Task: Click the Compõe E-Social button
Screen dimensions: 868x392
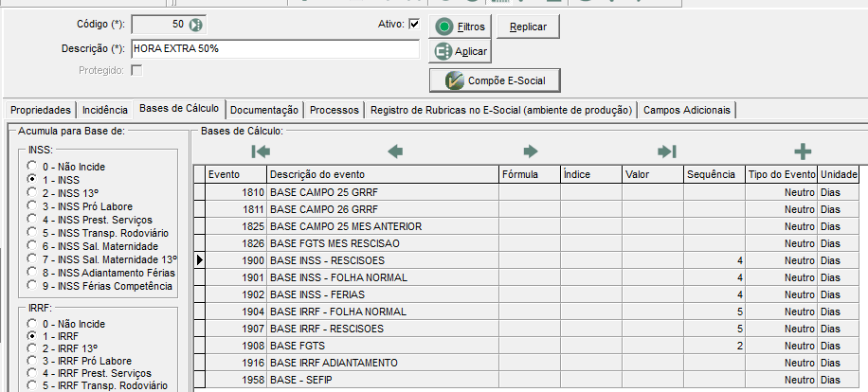Action: 495,80
